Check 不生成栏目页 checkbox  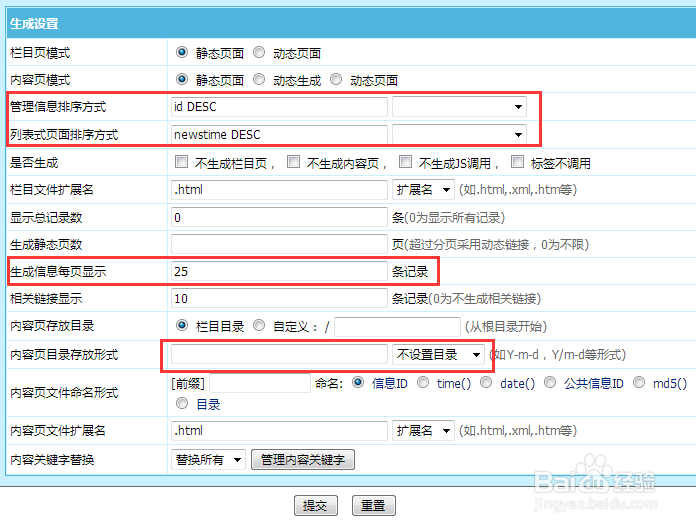coord(181,162)
